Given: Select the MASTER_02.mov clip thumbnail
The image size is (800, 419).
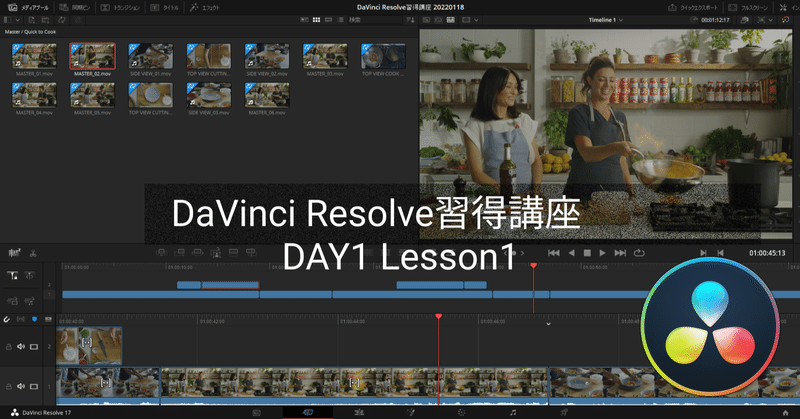Looking at the screenshot, I should (92, 56).
